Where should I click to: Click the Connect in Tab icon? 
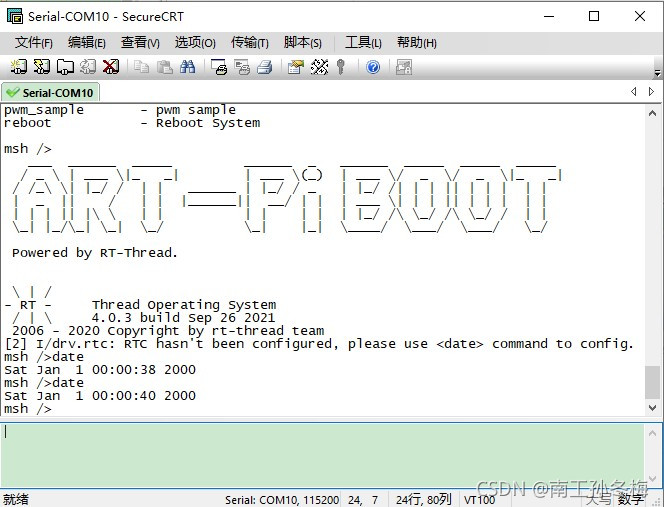click(65, 67)
